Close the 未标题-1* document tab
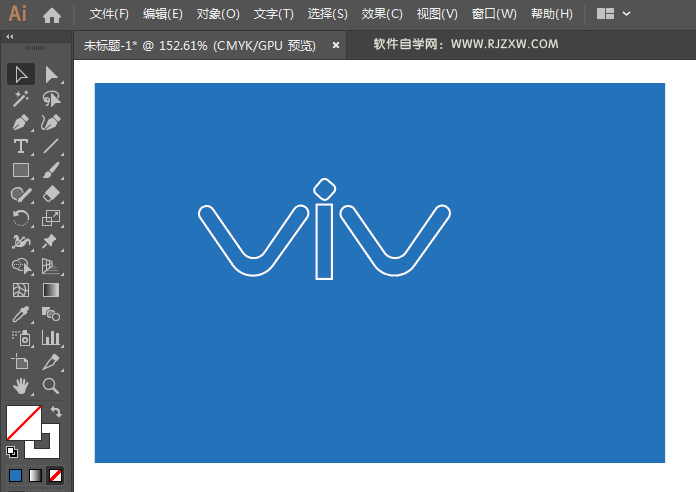 [336, 45]
